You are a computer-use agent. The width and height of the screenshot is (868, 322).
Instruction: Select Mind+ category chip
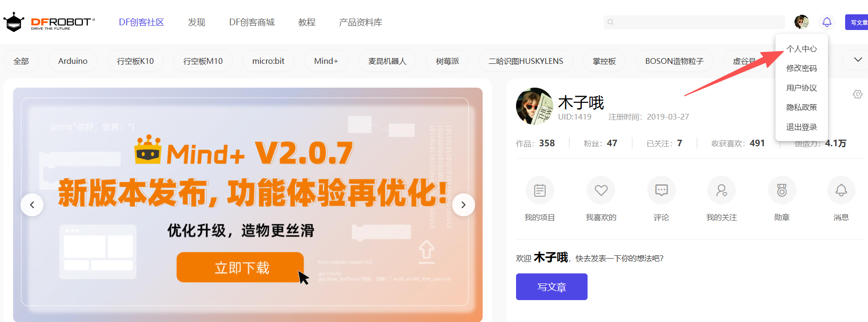click(326, 61)
